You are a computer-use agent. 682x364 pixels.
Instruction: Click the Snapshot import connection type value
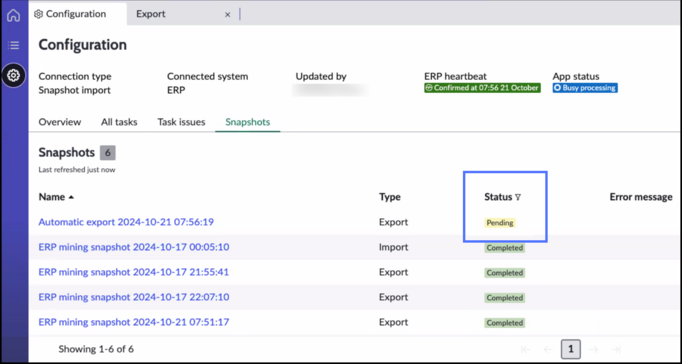(x=74, y=90)
